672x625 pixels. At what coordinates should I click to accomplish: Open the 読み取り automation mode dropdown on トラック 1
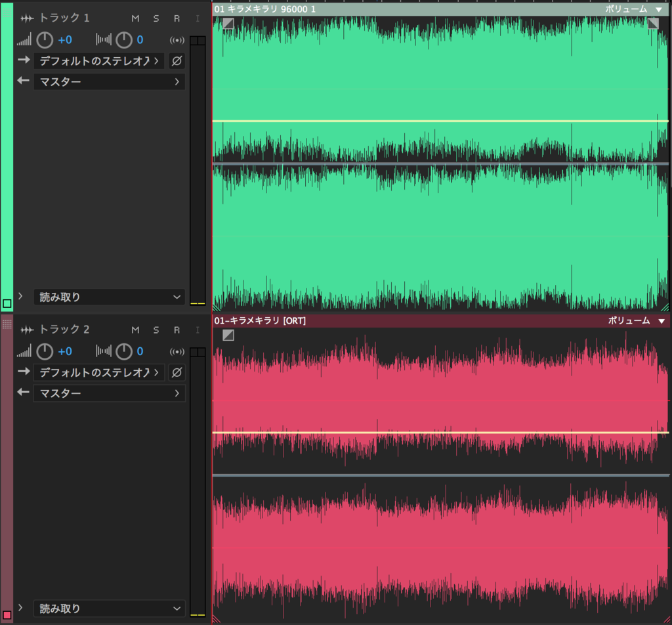110,297
